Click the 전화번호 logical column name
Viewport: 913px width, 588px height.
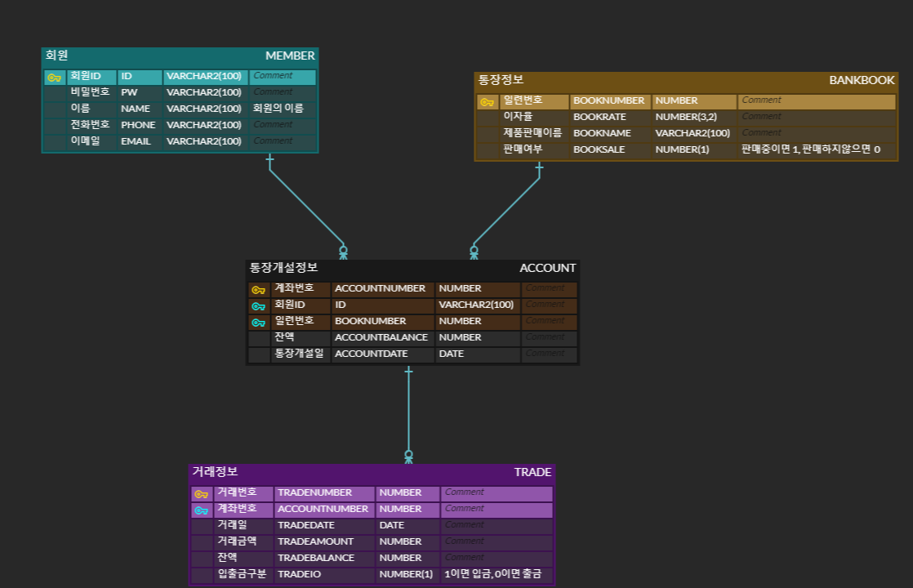click(x=91, y=124)
